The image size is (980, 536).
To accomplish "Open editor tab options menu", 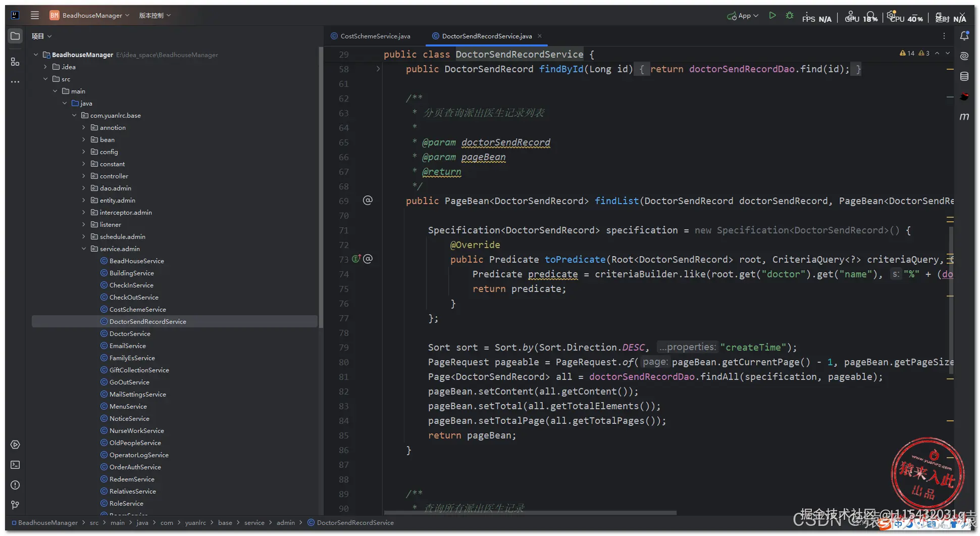I will 944,36.
